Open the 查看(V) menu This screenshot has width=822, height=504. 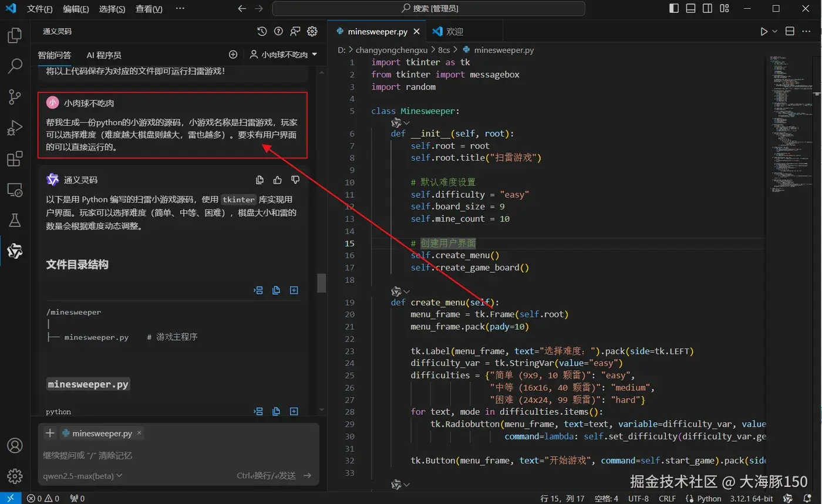tap(149, 9)
